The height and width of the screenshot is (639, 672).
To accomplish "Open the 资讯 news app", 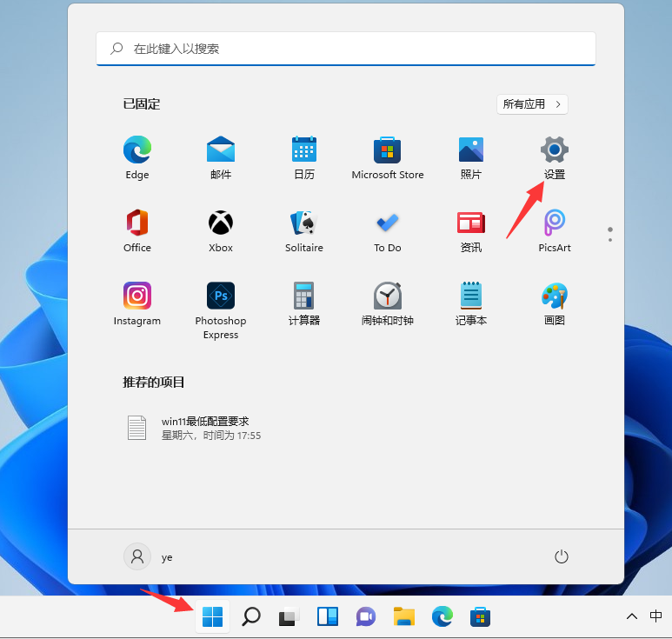I will coord(470,230).
